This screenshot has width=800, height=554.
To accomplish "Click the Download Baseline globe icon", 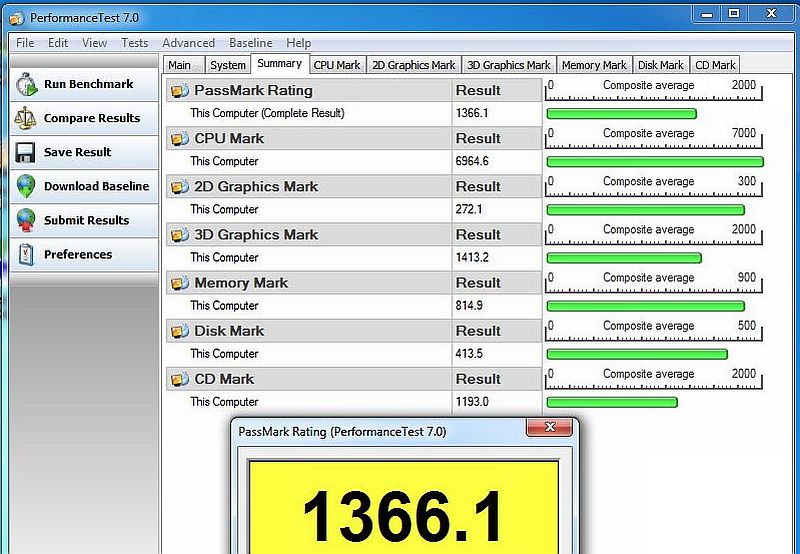I will (x=26, y=186).
